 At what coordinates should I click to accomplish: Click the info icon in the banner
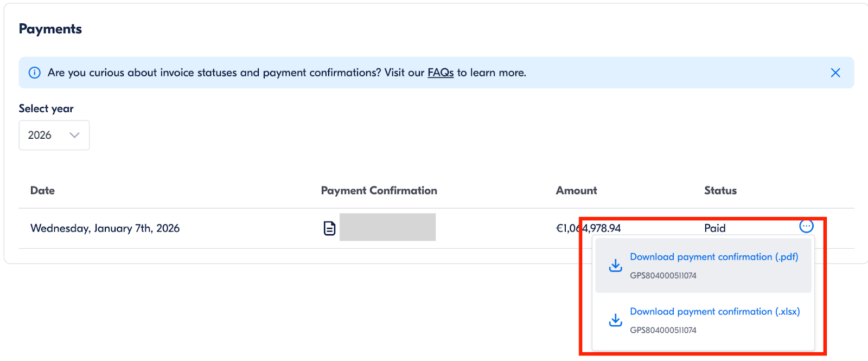[x=34, y=73]
